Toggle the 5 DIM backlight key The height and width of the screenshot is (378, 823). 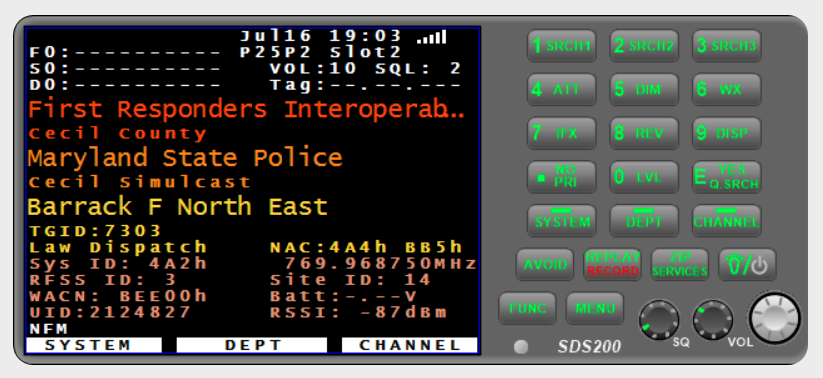click(644, 90)
